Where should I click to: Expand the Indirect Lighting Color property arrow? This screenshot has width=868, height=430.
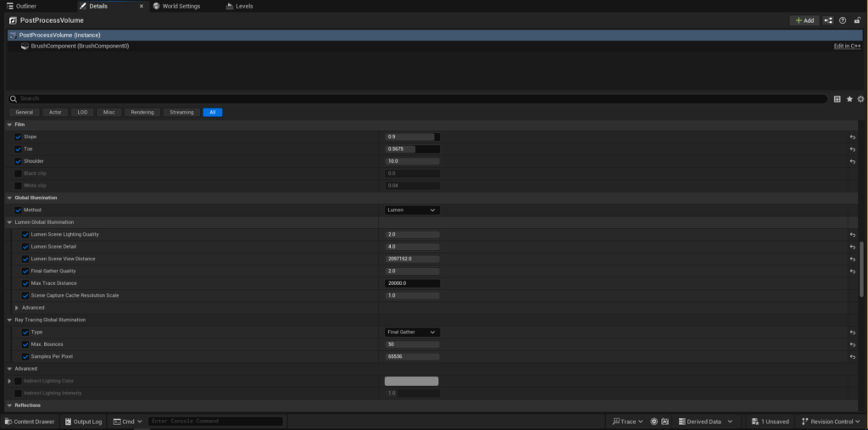pyautogui.click(x=9, y=381)
